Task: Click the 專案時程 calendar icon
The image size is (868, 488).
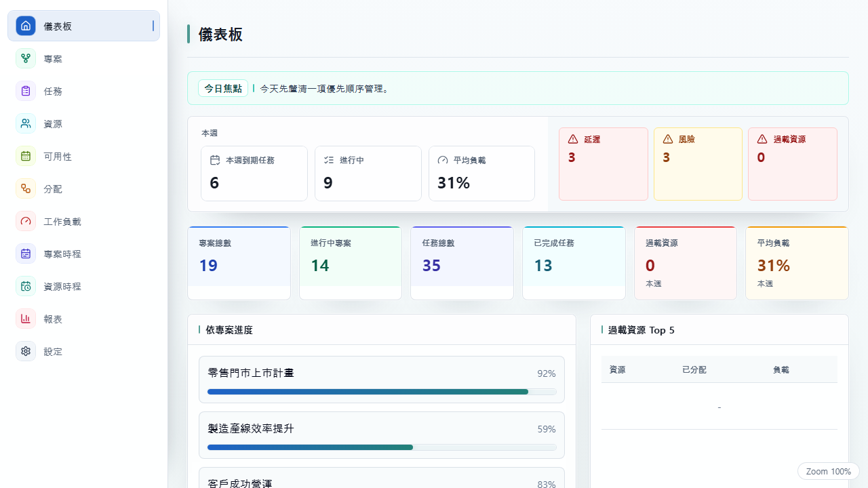Action: pyautogui.click(x=26, y=253)
